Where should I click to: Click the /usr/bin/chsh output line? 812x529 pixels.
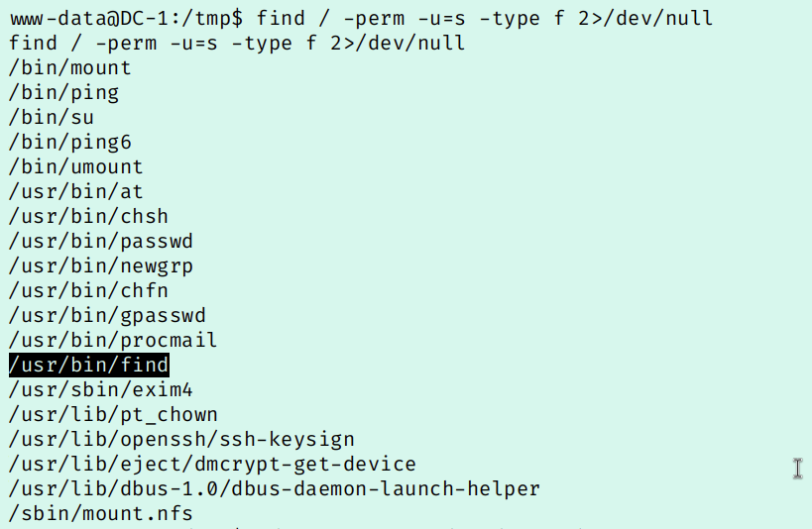[x=89, y=217]
